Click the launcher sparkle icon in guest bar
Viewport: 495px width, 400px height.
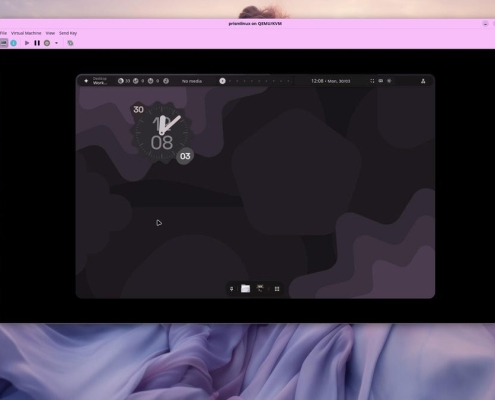(86, 81)
